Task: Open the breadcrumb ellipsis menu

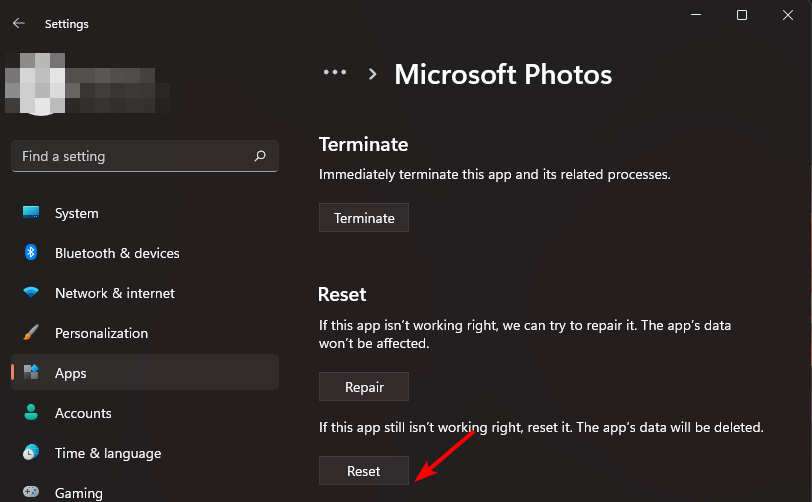Action: click(x=334, y=73)
